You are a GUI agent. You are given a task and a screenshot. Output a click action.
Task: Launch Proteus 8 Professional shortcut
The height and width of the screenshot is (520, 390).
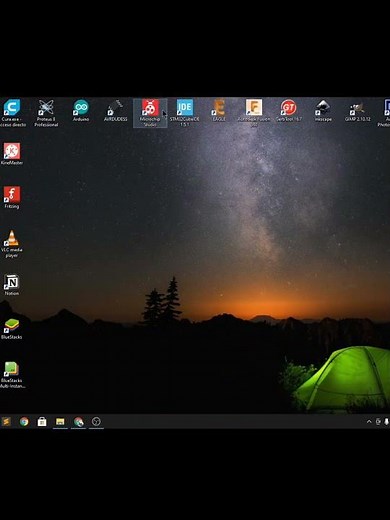46,113
